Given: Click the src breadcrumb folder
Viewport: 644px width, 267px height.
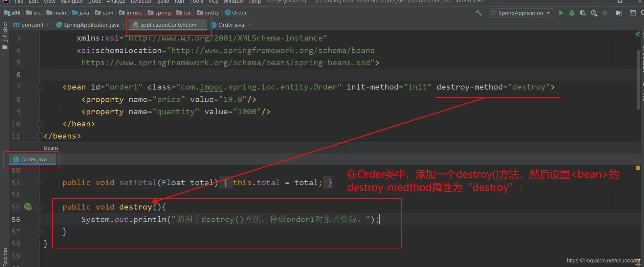Looking at the screenshot, I should (x=34, y=13).
